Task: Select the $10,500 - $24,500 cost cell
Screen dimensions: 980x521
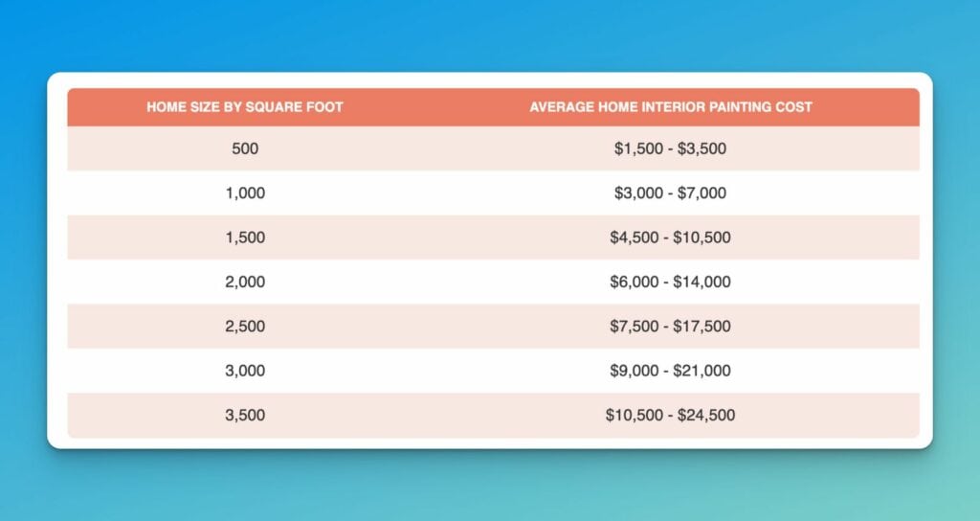Action: point(671,416)
